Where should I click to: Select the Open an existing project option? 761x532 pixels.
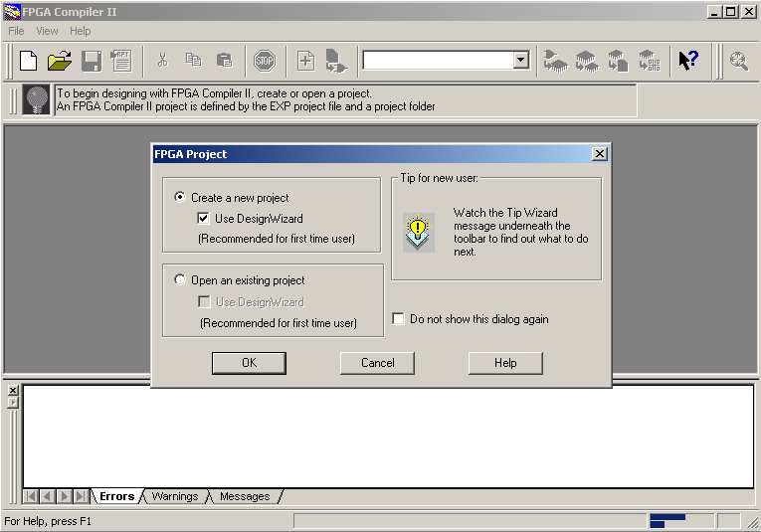pos(180,279)
